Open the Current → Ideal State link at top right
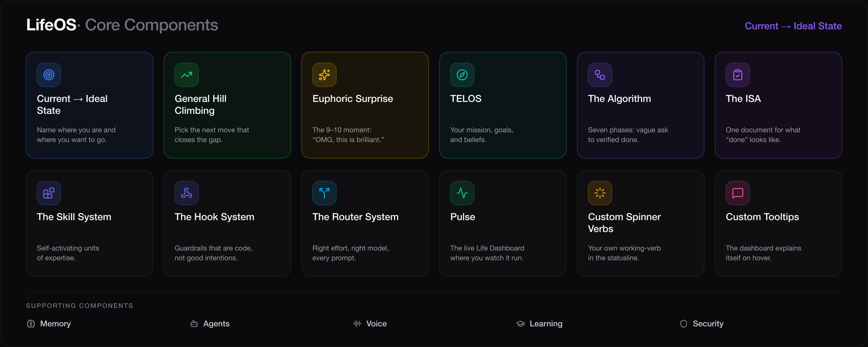 [793, 26]
